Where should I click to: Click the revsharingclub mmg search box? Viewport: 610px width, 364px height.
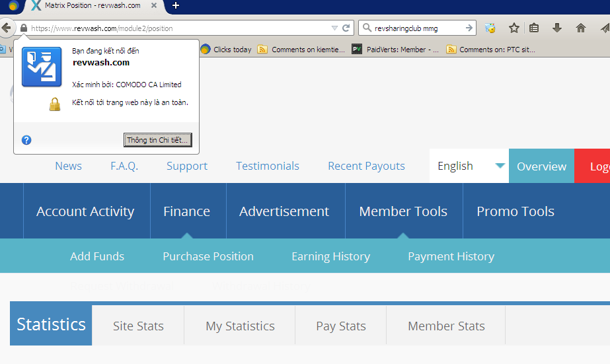pos(418,28)
